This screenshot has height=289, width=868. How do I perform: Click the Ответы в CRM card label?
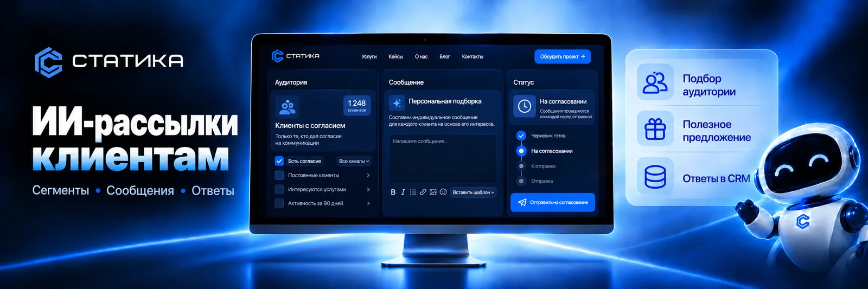(716, 178)
